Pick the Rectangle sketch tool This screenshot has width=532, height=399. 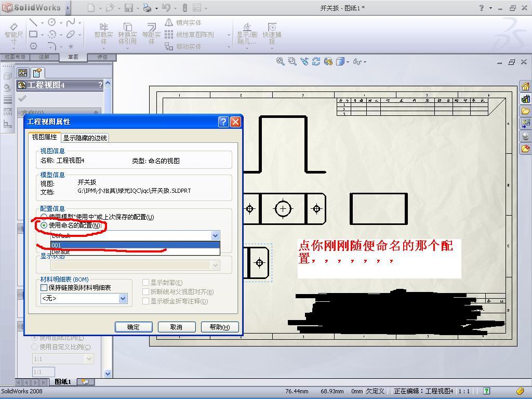pyautogui.click(x=33, y=34)
